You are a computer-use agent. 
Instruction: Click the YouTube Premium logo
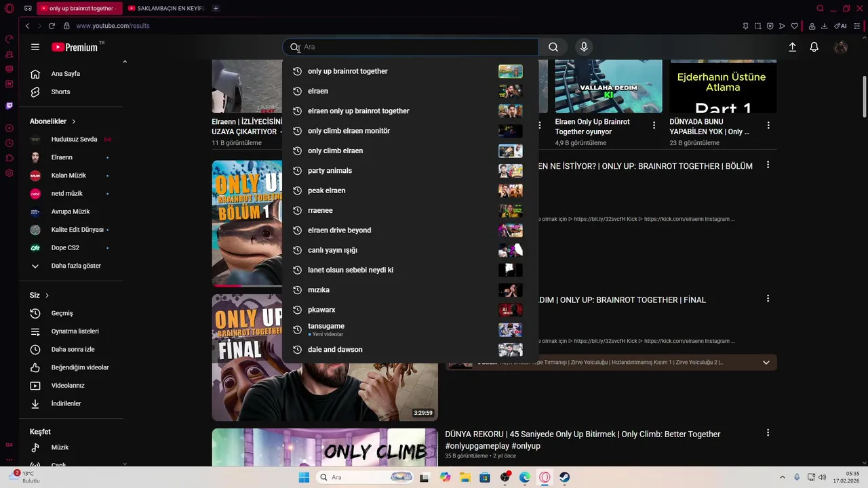[75, 47]
